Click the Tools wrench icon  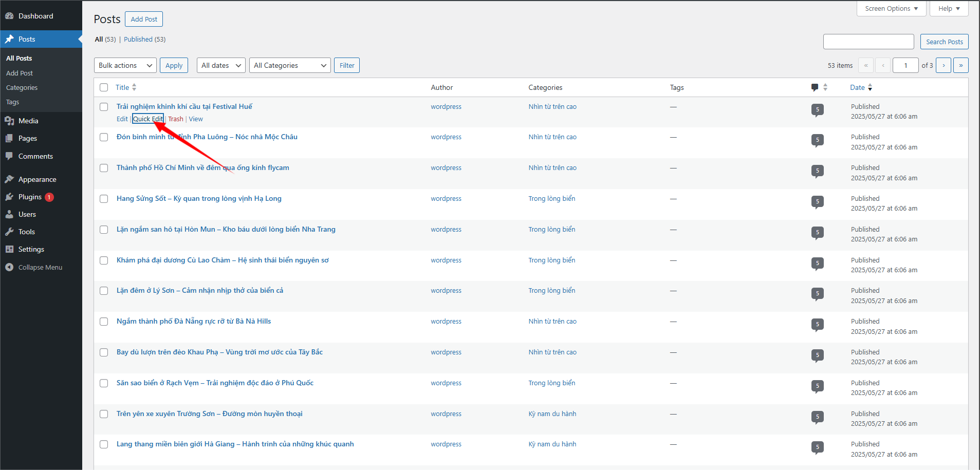coord(9,232)
